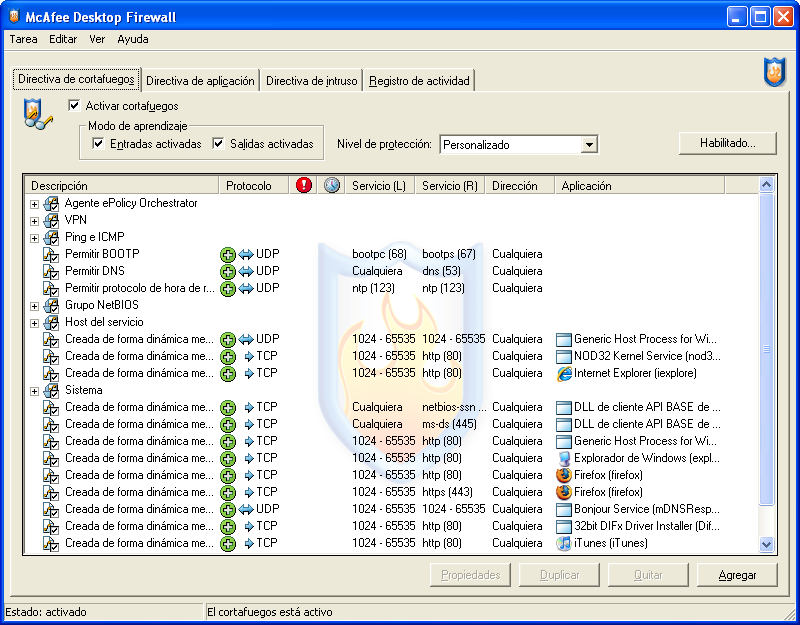This screenshot has width=800, height=625.
Task: Click the https (443) service cell
Action: pos(447,492)
